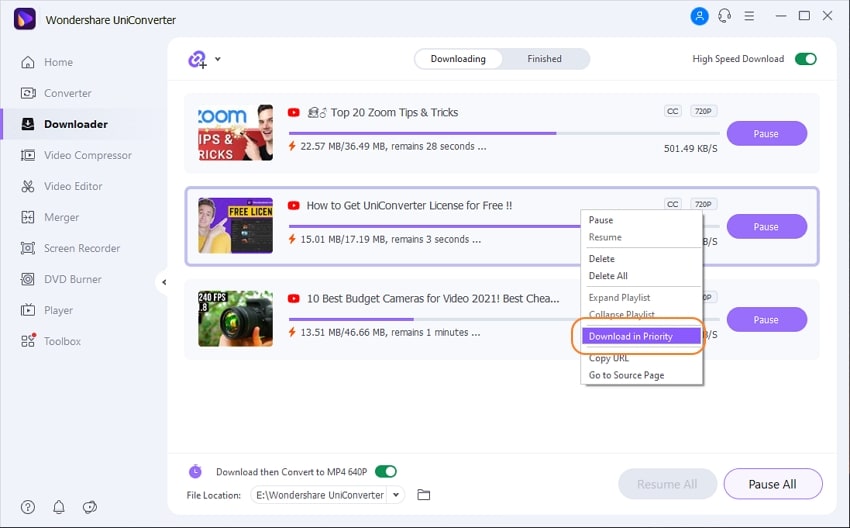Screen dimensions: 850x528
Task: Open the file location folder icon
Action: coord(423,494)
